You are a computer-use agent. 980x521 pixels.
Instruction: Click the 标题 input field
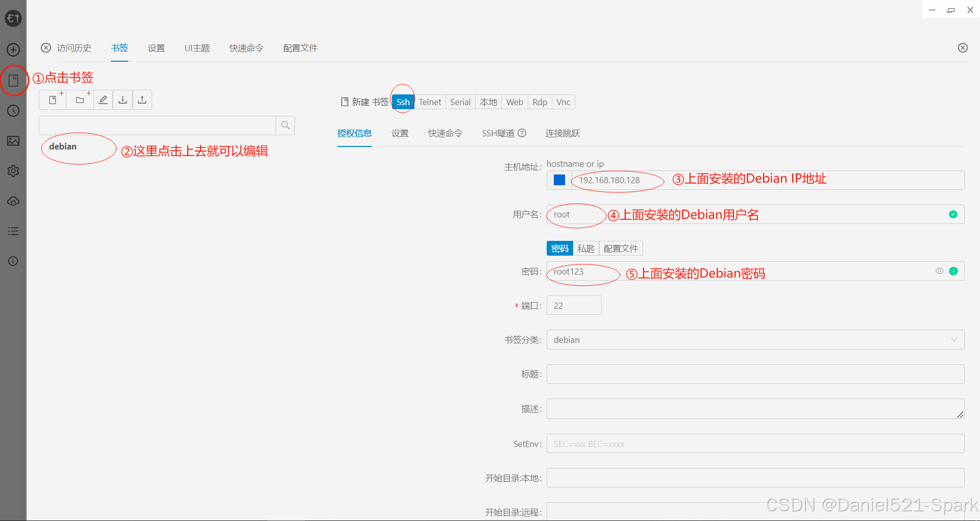pyautogui.click(x=755, y=374)
